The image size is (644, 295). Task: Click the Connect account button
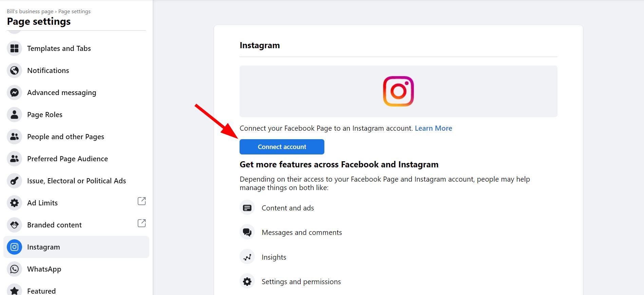[282, 147]
